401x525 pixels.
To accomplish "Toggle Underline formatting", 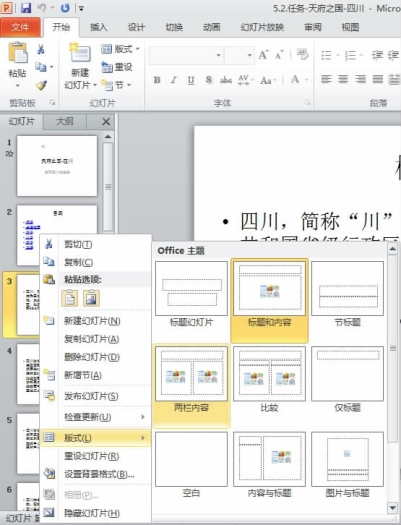I will pos(191,80).
